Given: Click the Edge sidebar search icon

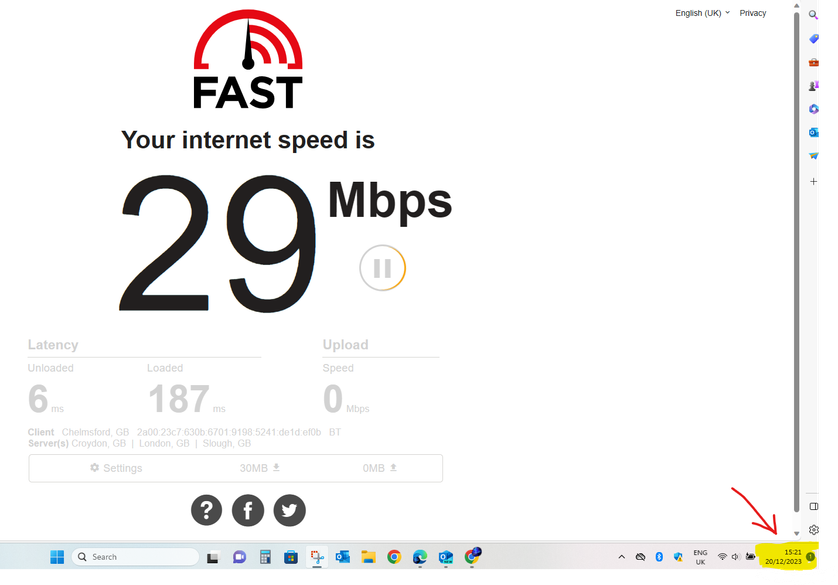Looking at the screenshot, I should pos(813,15).
